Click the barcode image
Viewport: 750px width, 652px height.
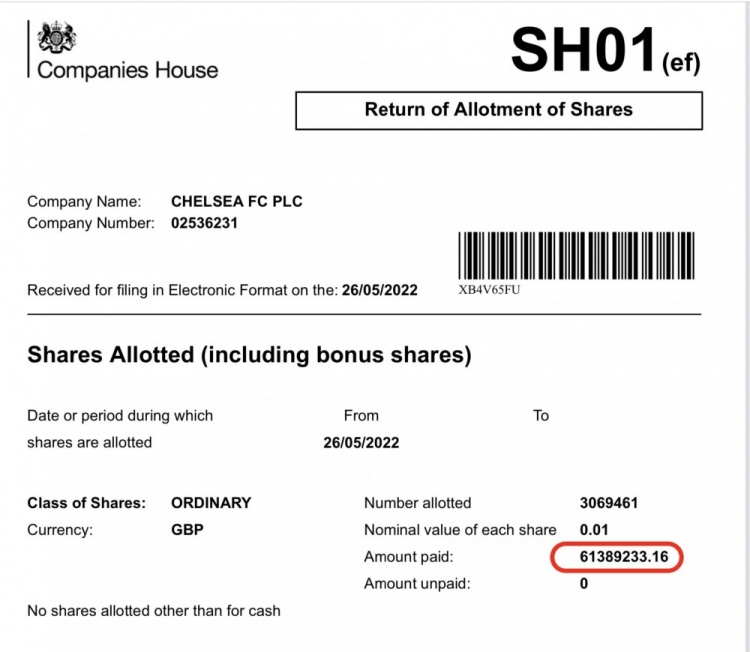click(576, 255)
